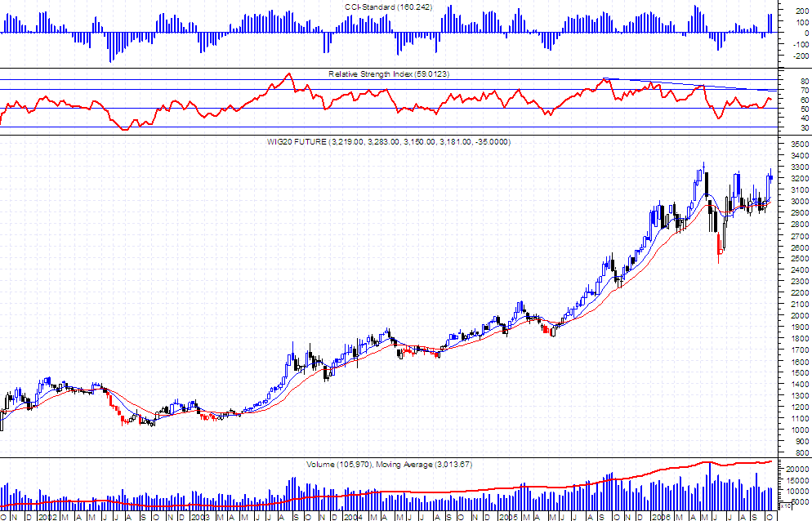Click the 3400 price axis label

[x=801, y=155]
